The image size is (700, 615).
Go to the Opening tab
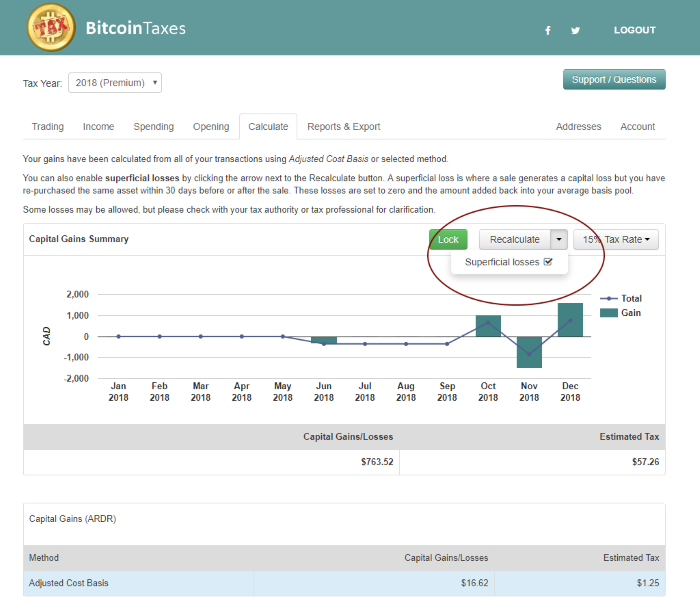click(x=211, y=127)
